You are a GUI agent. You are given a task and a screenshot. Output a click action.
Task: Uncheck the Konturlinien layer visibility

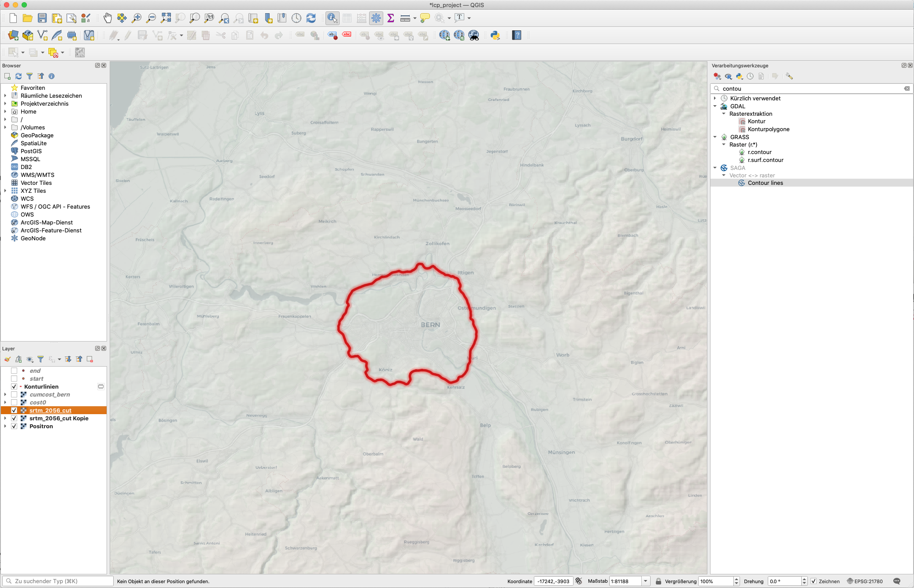pos(14,386)
